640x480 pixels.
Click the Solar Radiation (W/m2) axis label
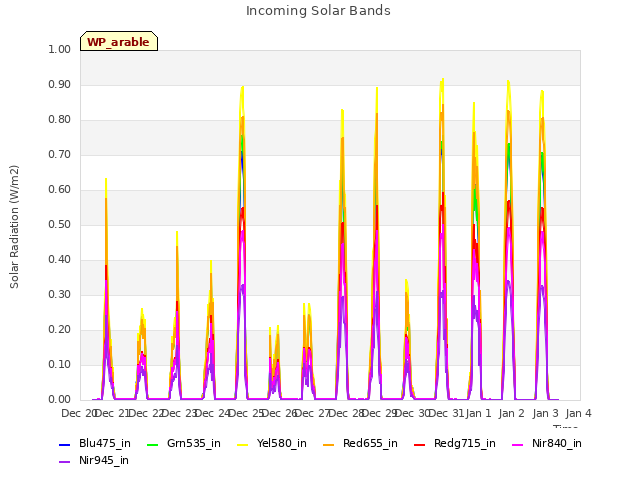14,227
